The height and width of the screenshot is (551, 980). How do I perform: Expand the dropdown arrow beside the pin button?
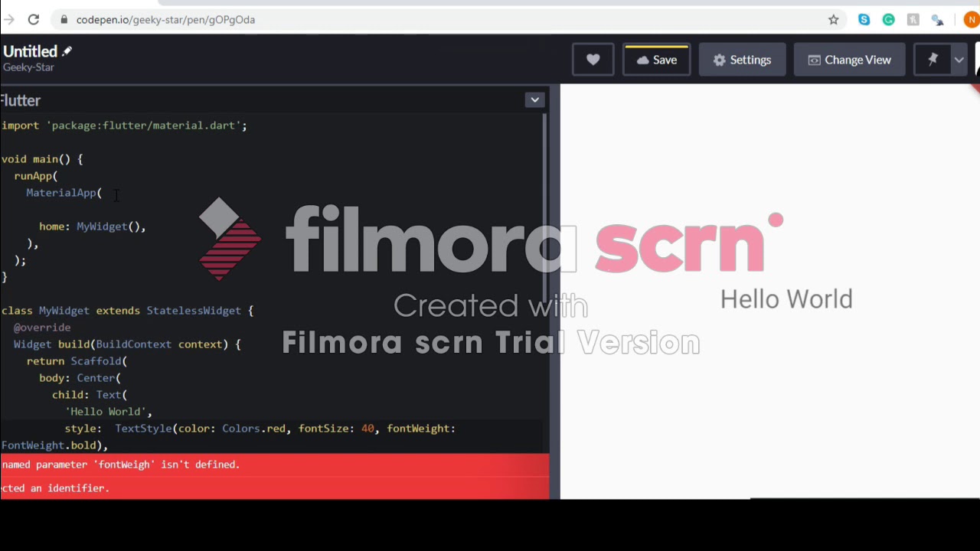(x=959, y=60)
